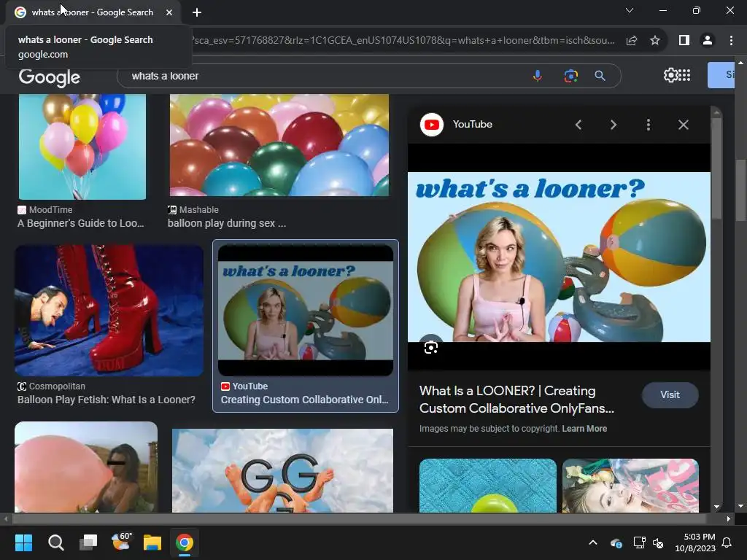Open the related teal towel image
This screenshot has width=747, height=560.
[x=488, y=486]
